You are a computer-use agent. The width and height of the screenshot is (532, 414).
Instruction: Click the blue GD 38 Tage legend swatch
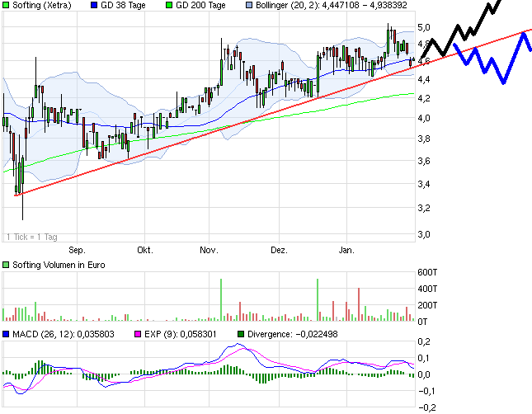(x=94, y=5)
